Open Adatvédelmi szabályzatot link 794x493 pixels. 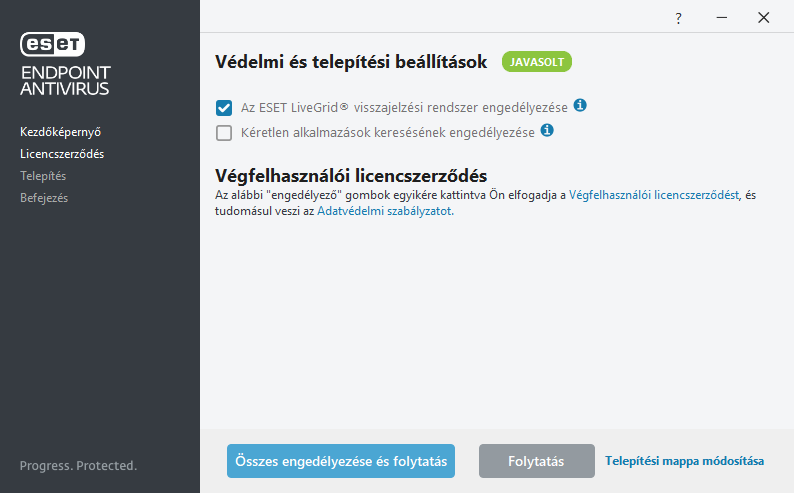(385, 211)
